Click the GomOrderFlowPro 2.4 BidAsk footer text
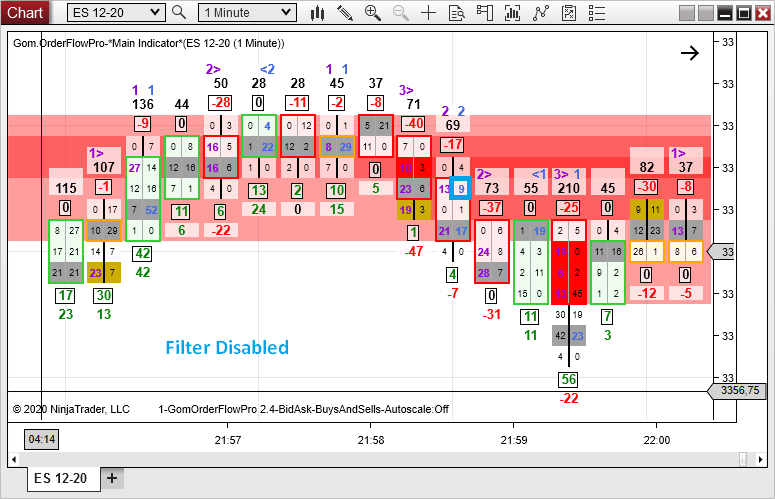Image resolution: width=775 pixels, height=499 pixels. point(303,409)
